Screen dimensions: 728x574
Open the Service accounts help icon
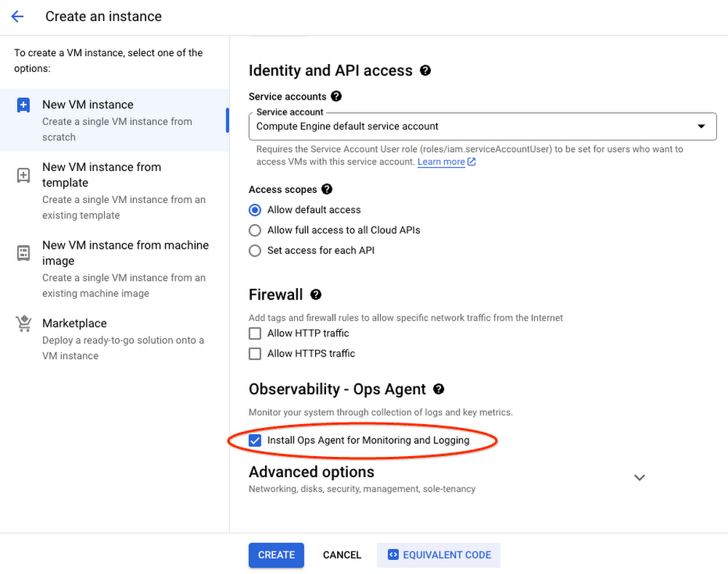coord(336,96)
